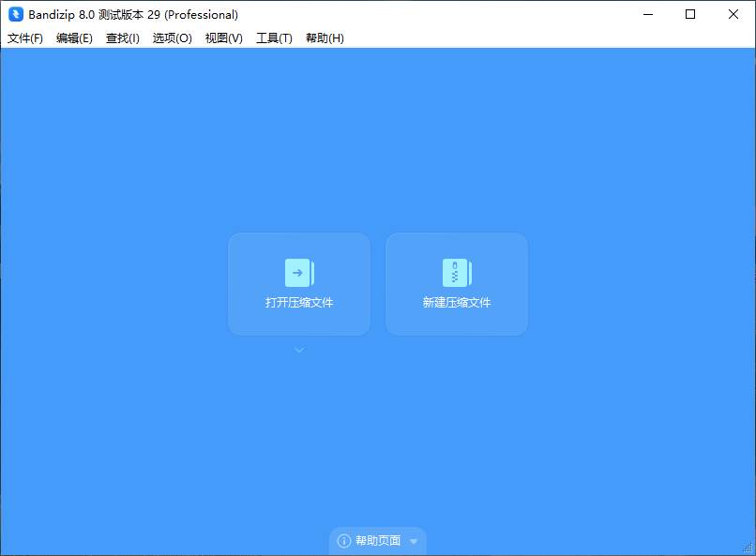Click the new archive zipper icon
The width and height of the screenshot is (756, 556).
tap(457, 273)
